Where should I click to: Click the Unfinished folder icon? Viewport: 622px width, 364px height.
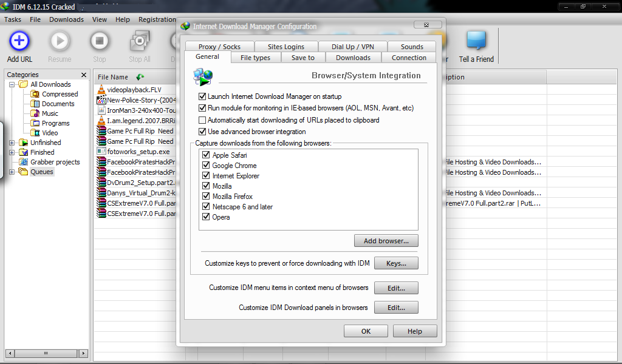point(24,143)
